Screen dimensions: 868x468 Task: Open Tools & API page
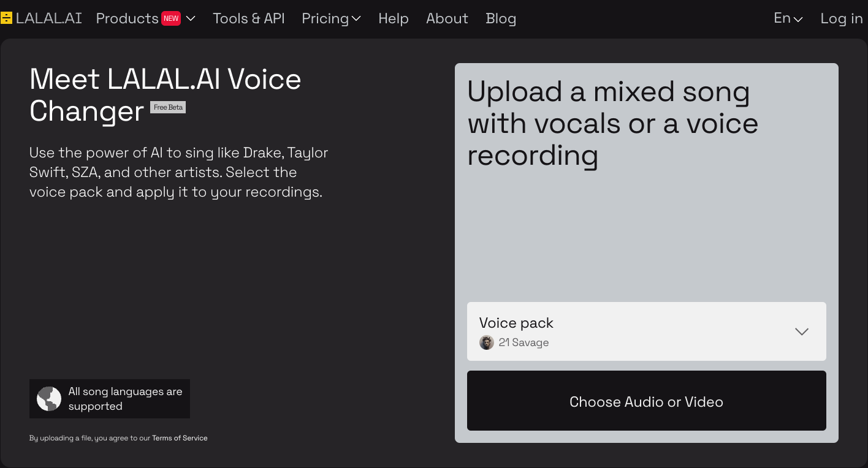[249, 18]
